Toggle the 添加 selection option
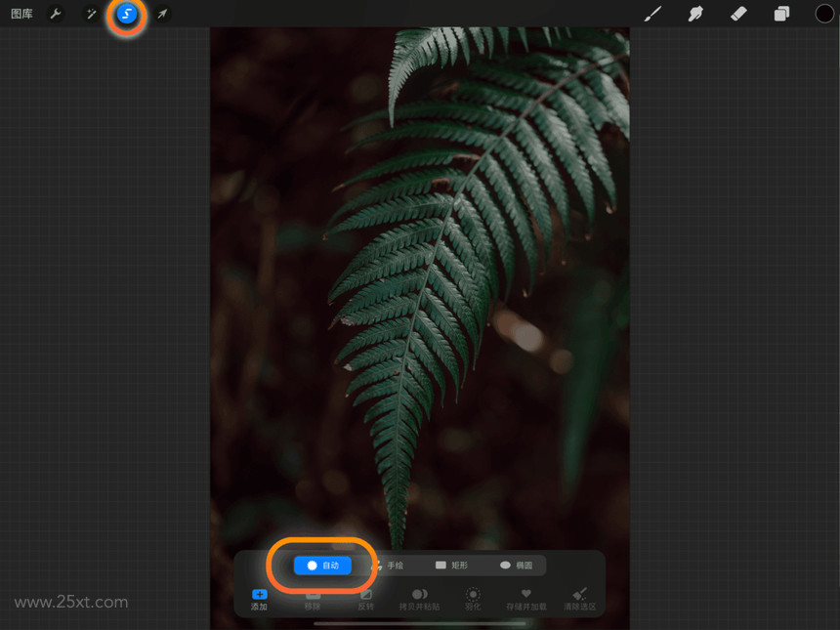 259,600
